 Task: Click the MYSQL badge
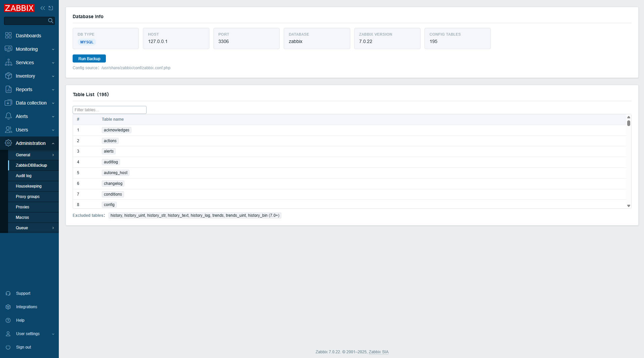pos(87,42)
